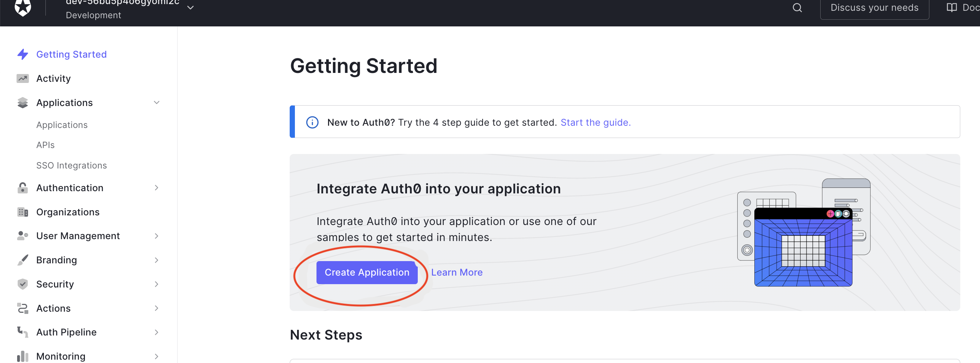Viewport: 980px width, 363px height.
Task: Click the Authentication lock icon
Action: click(23, 188)
